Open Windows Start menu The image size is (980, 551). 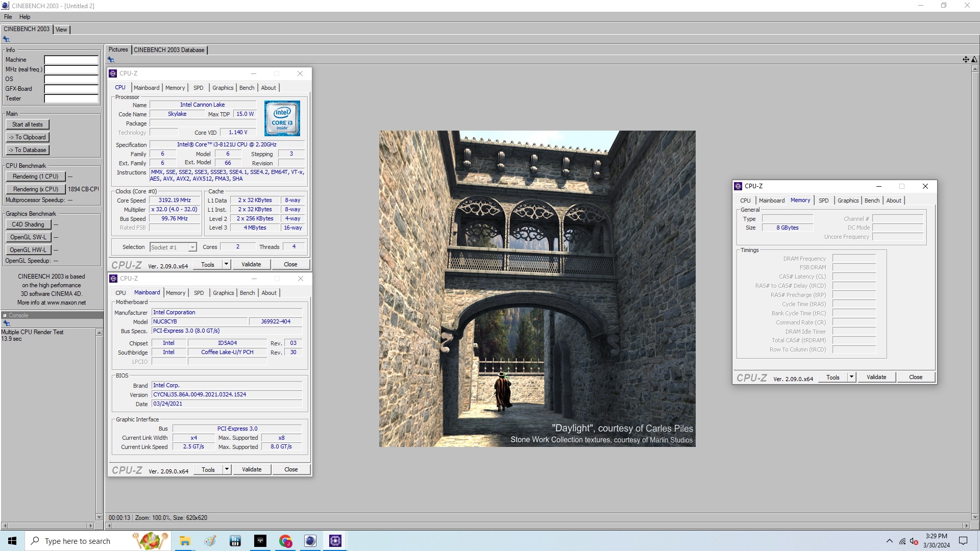(x=12, y=541)
